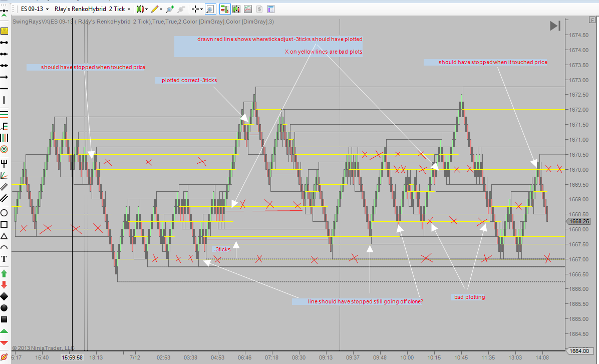Click the 1670.00 price axis label
Image resolution: width=599 pixels, height=364 pixels.
point(579,170)
